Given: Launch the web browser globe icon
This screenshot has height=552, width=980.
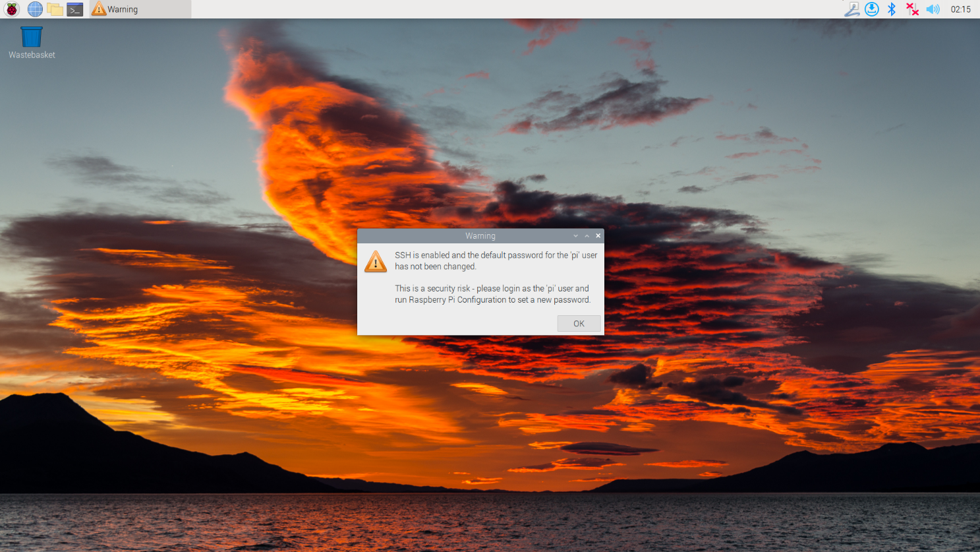Looking at the screenshot, I should coord(35,9).
